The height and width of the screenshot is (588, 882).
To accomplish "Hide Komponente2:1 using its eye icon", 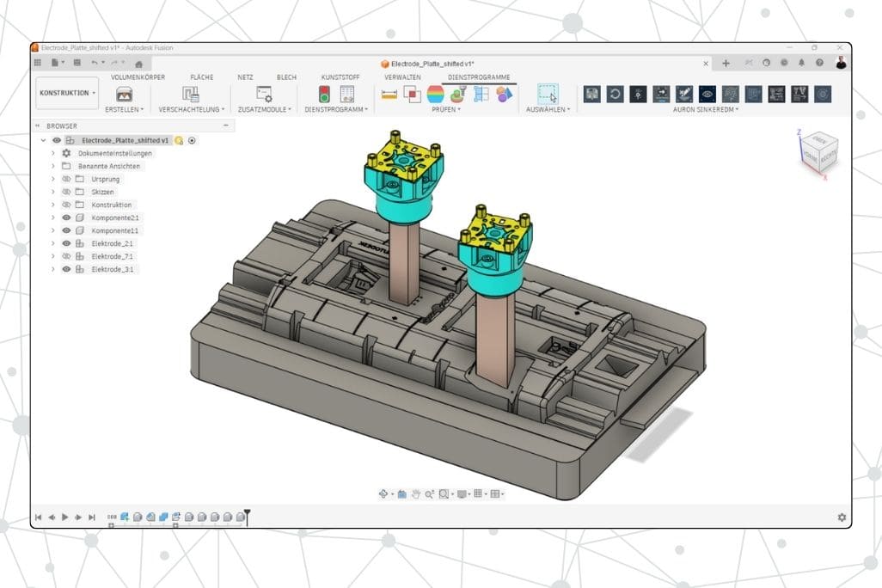I will 66,217.
